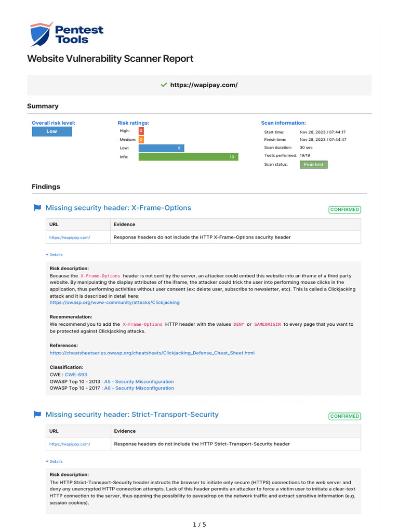Open the Clickjacking Defense Cheat Sheet link

(152, 353)
